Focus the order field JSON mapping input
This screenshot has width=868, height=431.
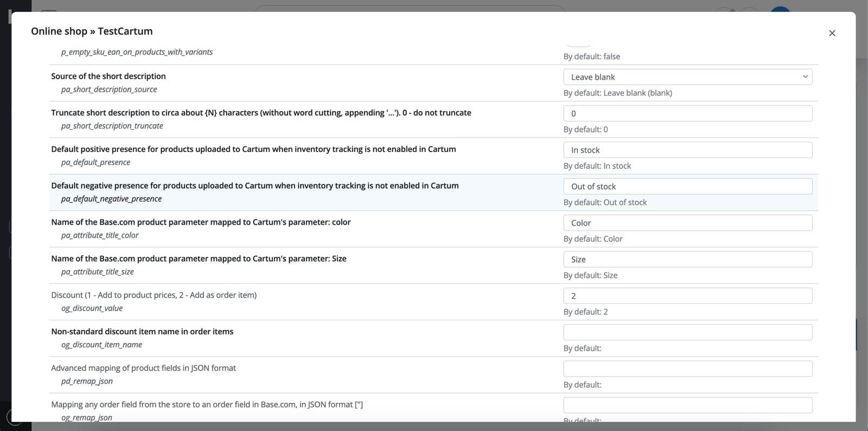(687, 404)
